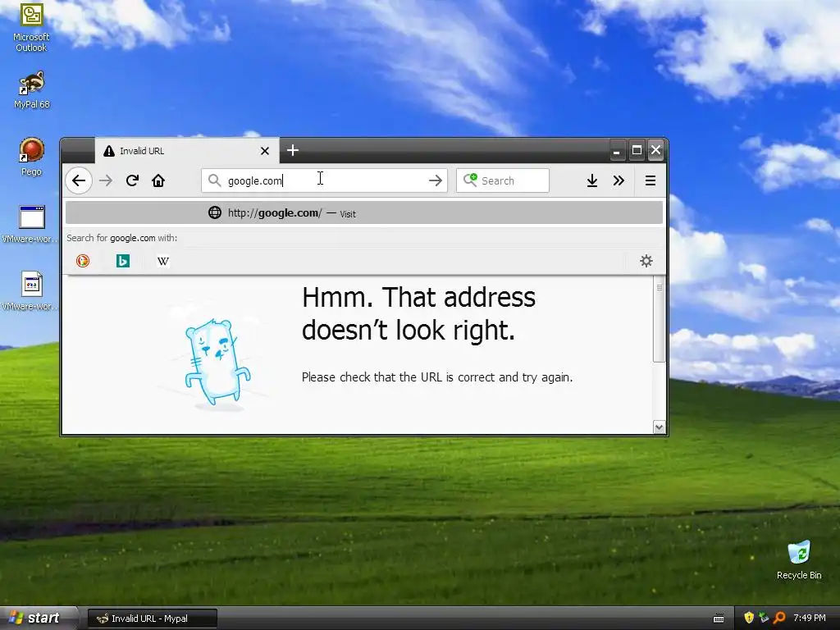Select the lower VMware-wor file icon
Screen dimensions: 840x630
tap(31, 291)
